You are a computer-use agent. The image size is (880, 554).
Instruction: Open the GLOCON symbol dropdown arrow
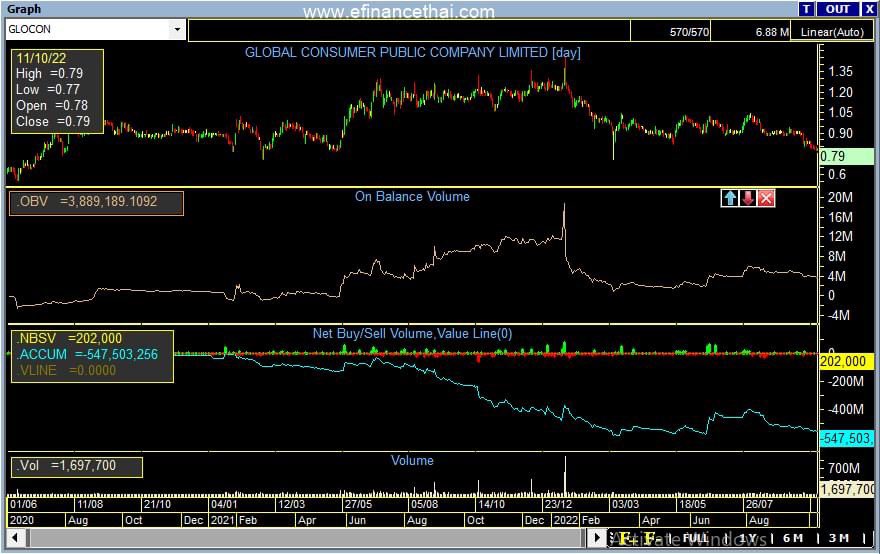(x=177, y=29)
